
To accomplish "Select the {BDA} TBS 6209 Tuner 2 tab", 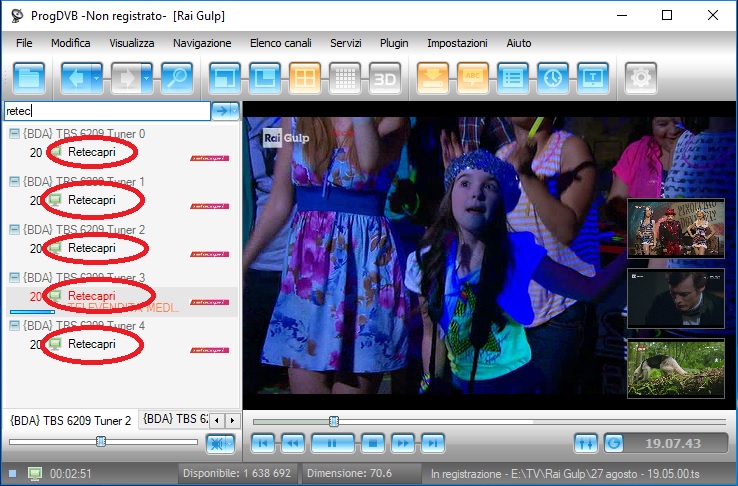I will (70, 420).
